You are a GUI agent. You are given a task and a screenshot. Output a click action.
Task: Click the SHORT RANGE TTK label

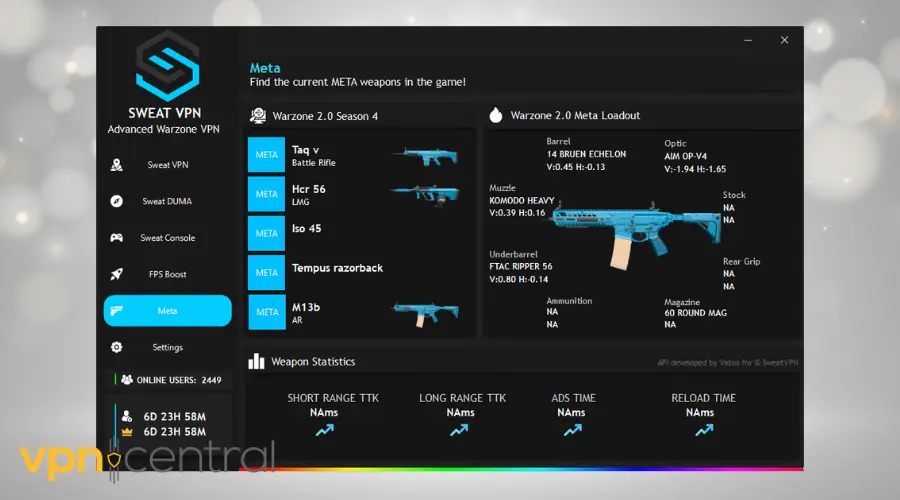tap(333, 398)
